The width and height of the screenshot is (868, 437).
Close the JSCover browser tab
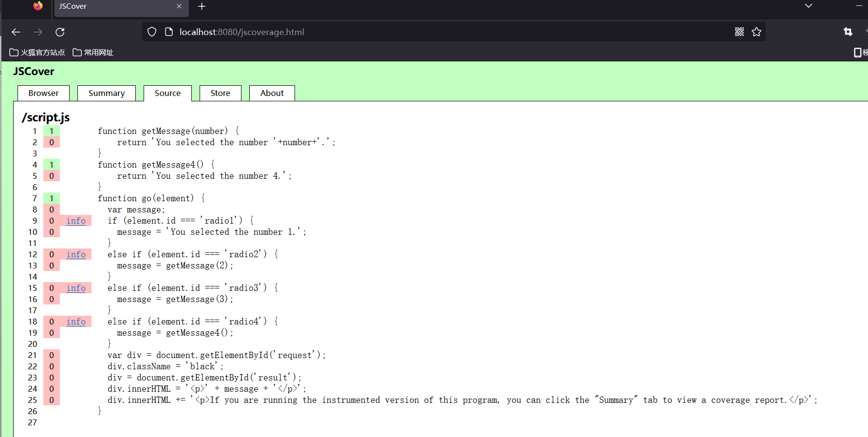pyautogui.click(x=179, y=6)
